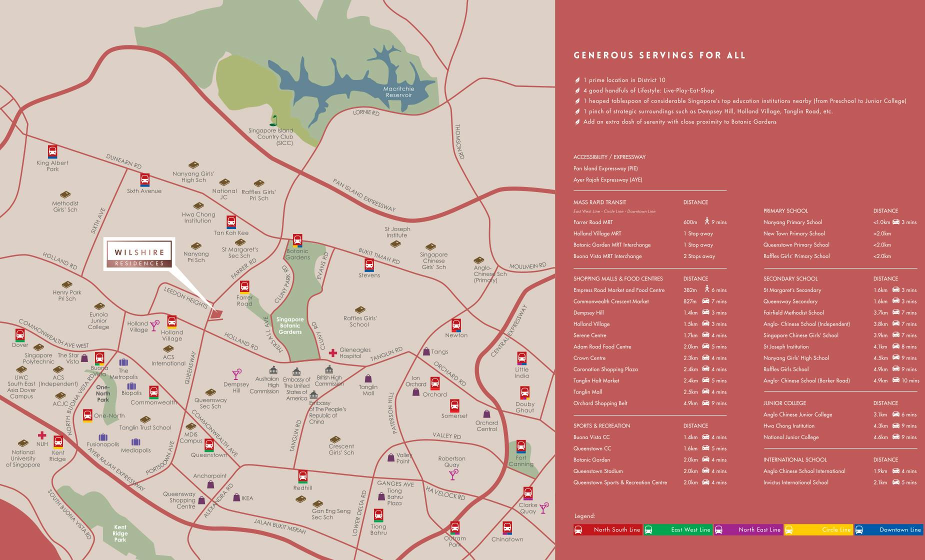
Task: Click the Commonwealth MRT station icon
Action: (153, 392)
